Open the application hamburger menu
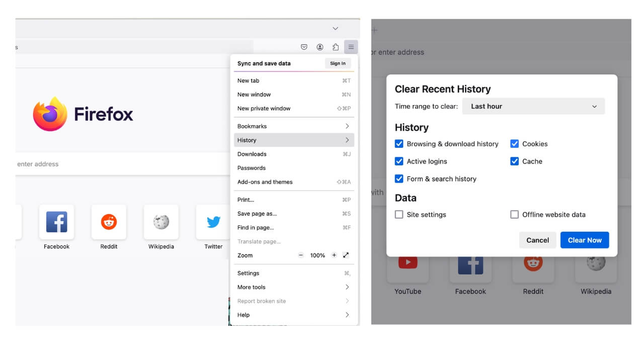Image resolution: width=644 pixels, height=362 pixels. coord(351,46)
